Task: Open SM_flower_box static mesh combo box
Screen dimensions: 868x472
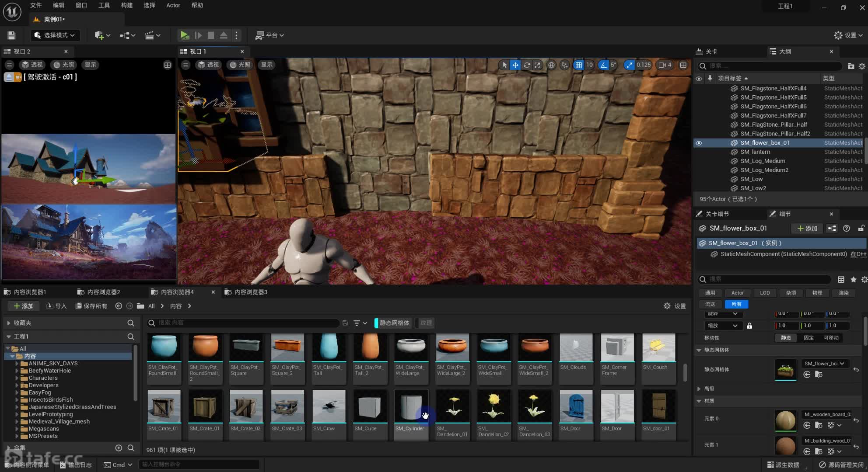Action: click(x=824, y=364)
